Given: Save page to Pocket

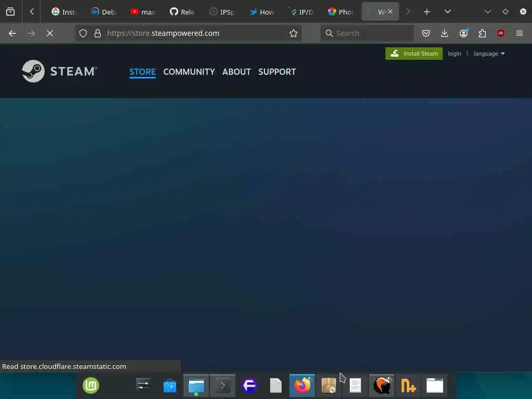Looking at the screenshot, I should [x=426, y=33].
